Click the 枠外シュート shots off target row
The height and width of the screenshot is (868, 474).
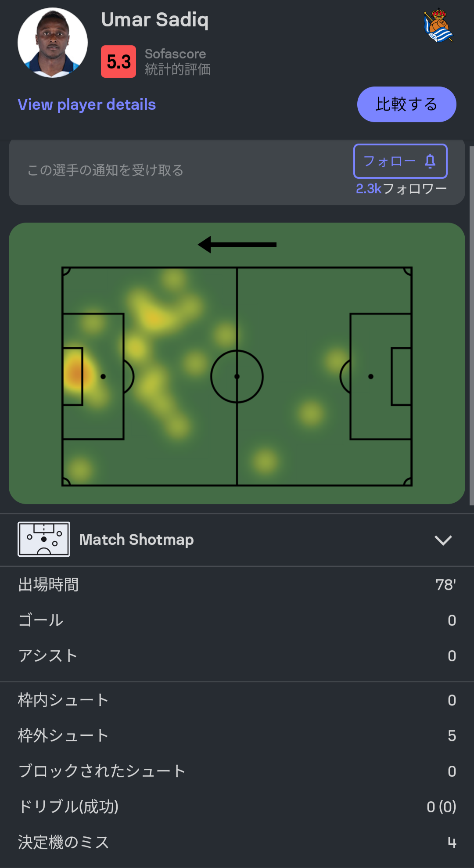237,735
